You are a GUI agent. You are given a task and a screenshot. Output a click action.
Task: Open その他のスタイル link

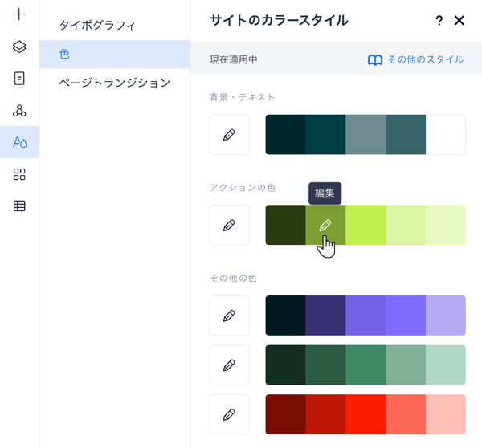[426, 59]
